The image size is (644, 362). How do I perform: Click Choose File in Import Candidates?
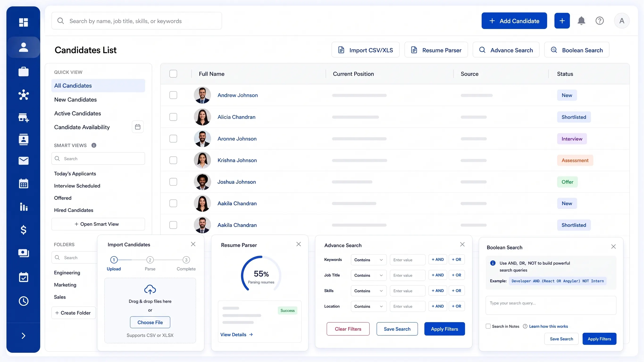(x=150, y=322)
